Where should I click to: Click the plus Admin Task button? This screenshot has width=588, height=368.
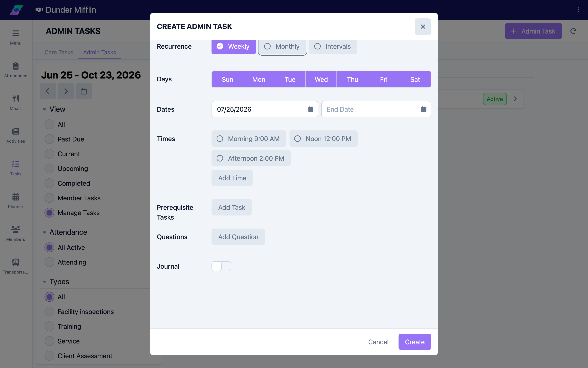[533, 31]
